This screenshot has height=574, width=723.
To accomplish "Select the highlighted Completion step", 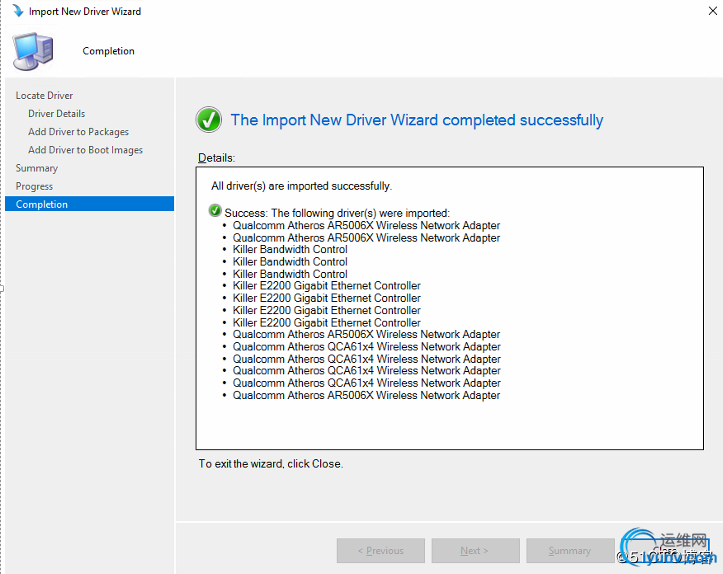I will coord(89,204).
